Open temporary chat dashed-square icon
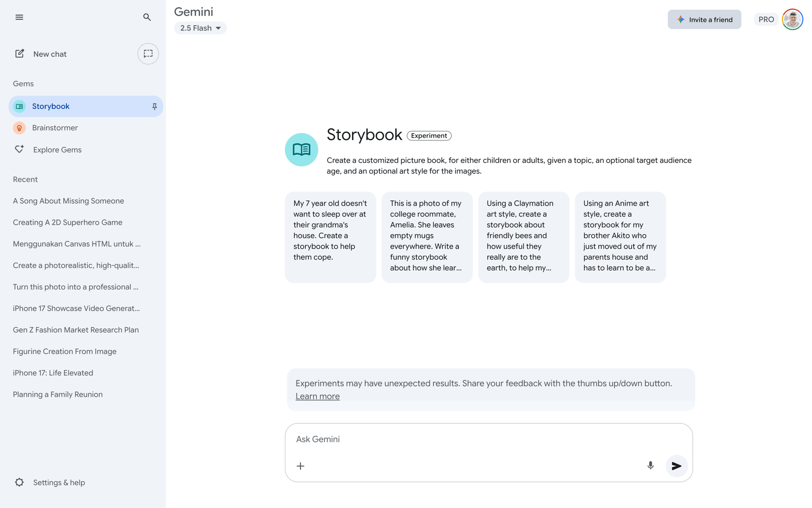This screenshot has width=812, height=508. coord(148,54)
